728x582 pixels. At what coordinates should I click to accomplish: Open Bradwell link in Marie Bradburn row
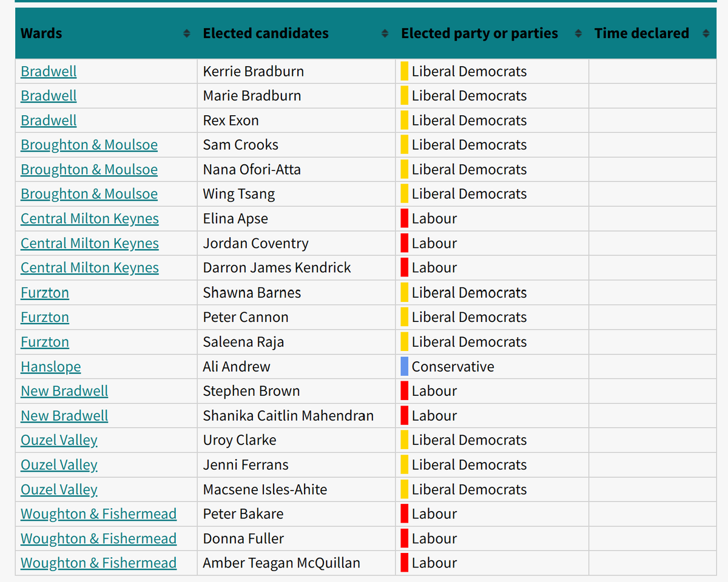tap(49, 96)
